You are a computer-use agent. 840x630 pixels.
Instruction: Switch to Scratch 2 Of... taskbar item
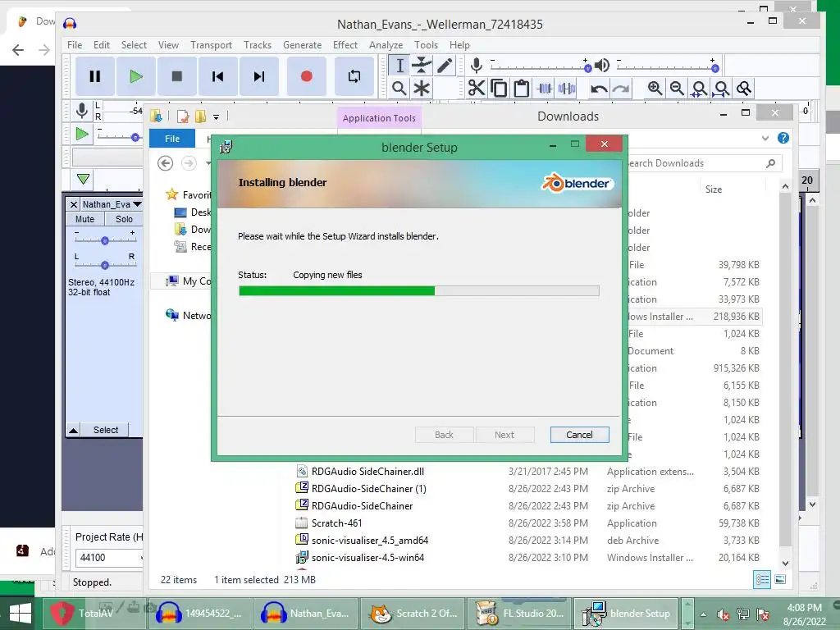coord(412,614)
